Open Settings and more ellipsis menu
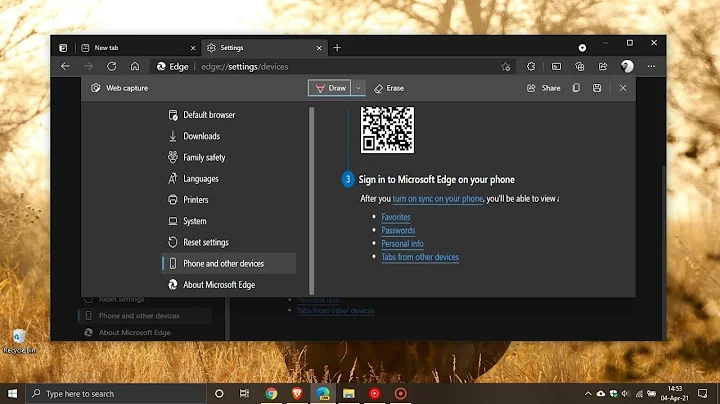Image resolution: width=720 pixels, height=404 pixels. tap(651, 67)
